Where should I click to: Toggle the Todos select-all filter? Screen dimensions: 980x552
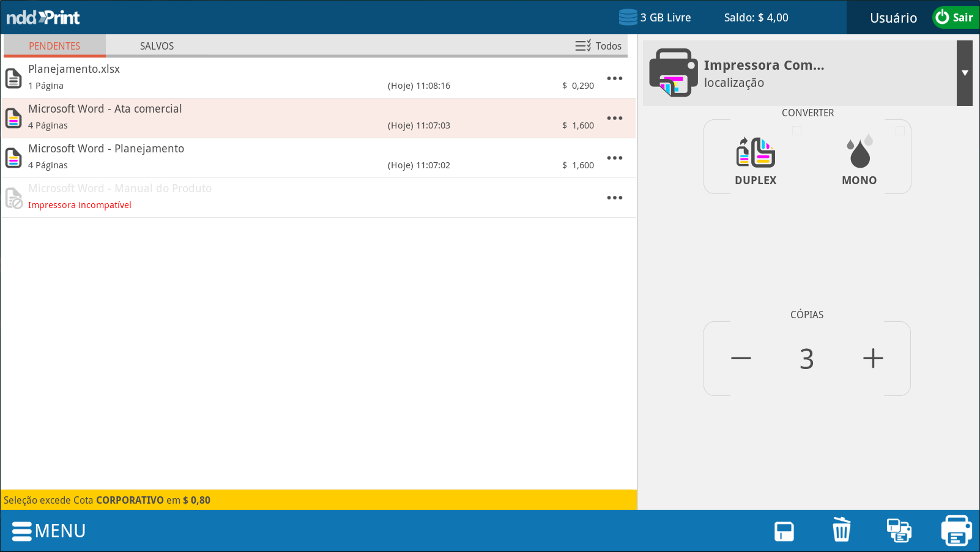point(598,46)
